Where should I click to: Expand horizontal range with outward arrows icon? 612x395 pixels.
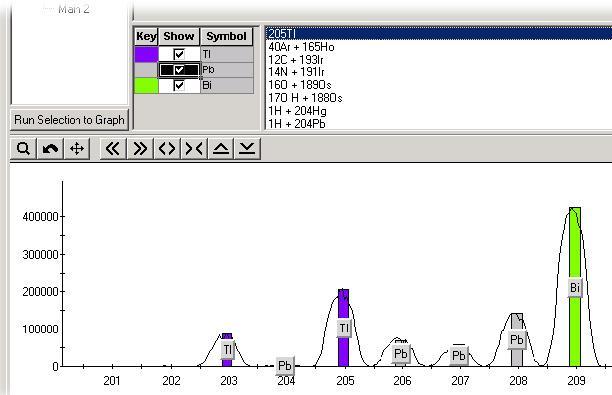[x=167, y=149]
